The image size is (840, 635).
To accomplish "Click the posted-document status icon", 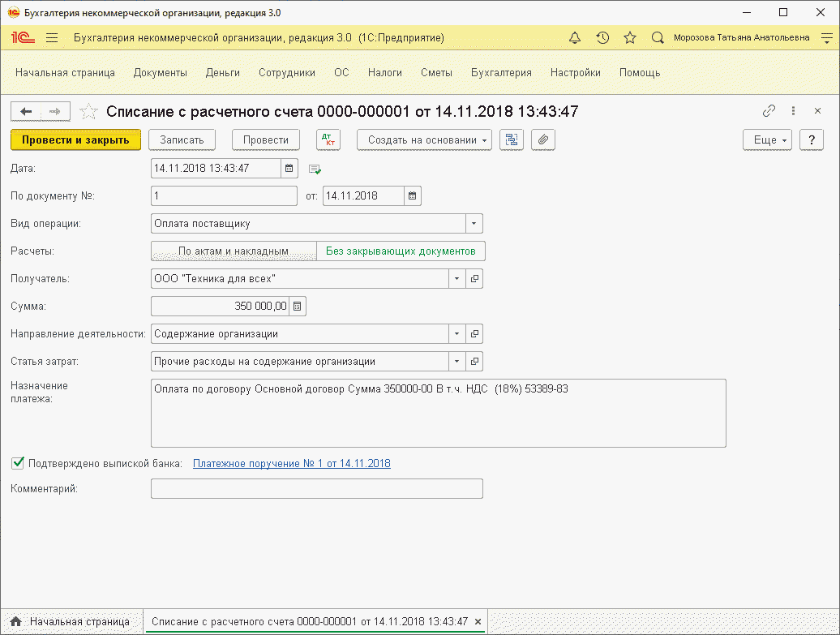I will 315,169.
